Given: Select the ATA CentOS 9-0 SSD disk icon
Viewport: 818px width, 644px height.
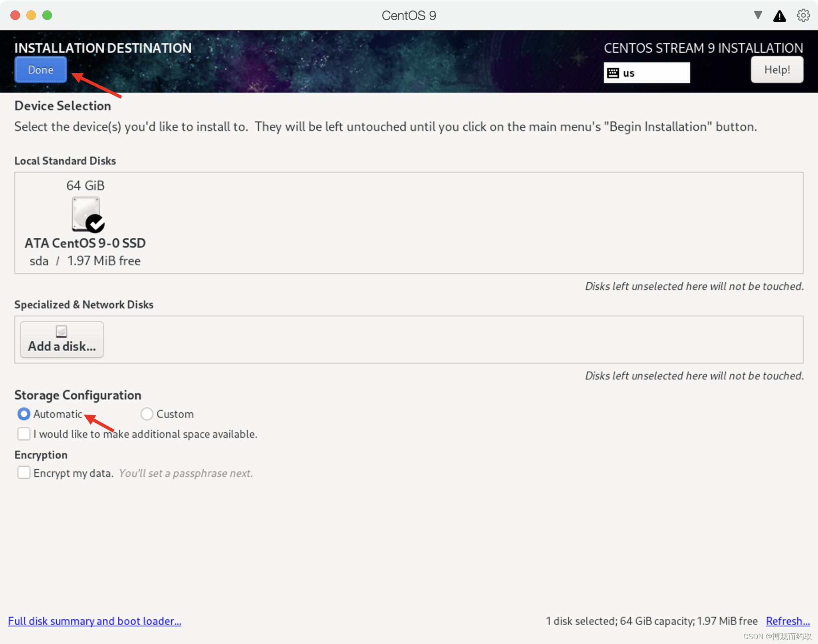Looking at the screenshot, I should pyautogui.click(x=87, y=215).
